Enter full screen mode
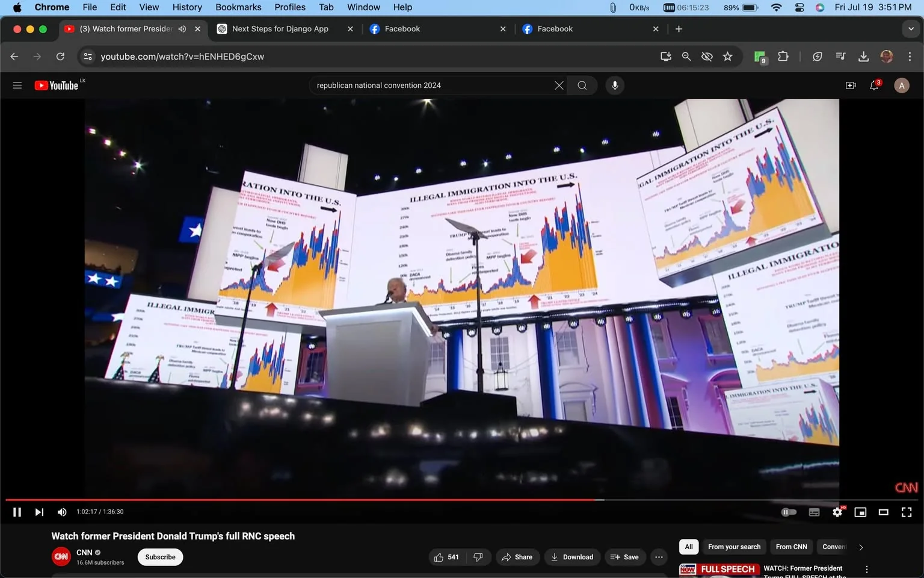This screenshot has width=924, height=578. [907, 512]
